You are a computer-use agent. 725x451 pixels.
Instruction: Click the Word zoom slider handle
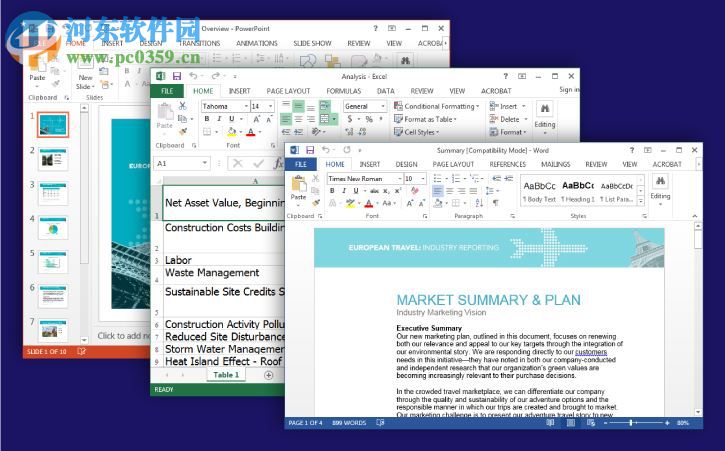click(631, 423)
